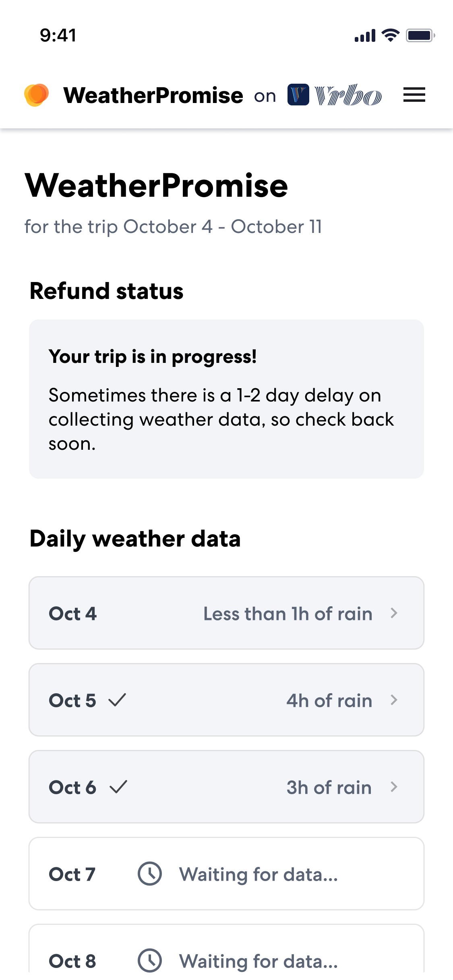The image size is (453, 980).
Task: Tap the Wi-Fi status icon
Action: coord(390,35)
